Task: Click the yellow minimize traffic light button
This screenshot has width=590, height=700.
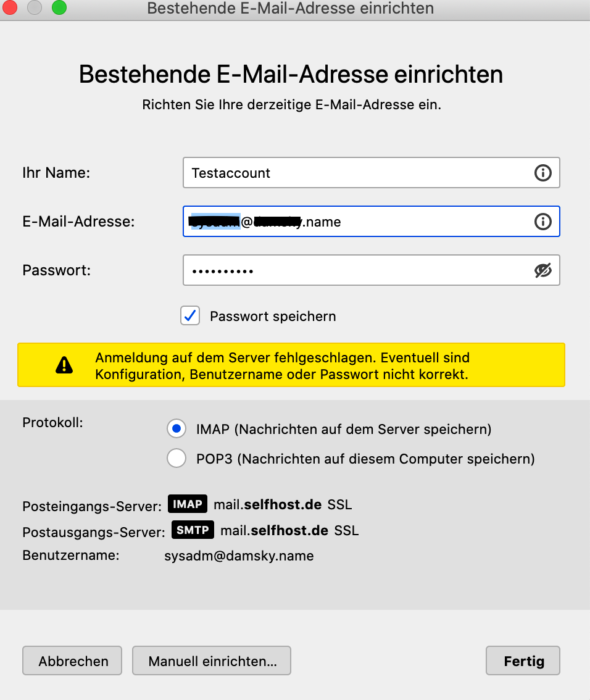Action: (x=35, y=9)
